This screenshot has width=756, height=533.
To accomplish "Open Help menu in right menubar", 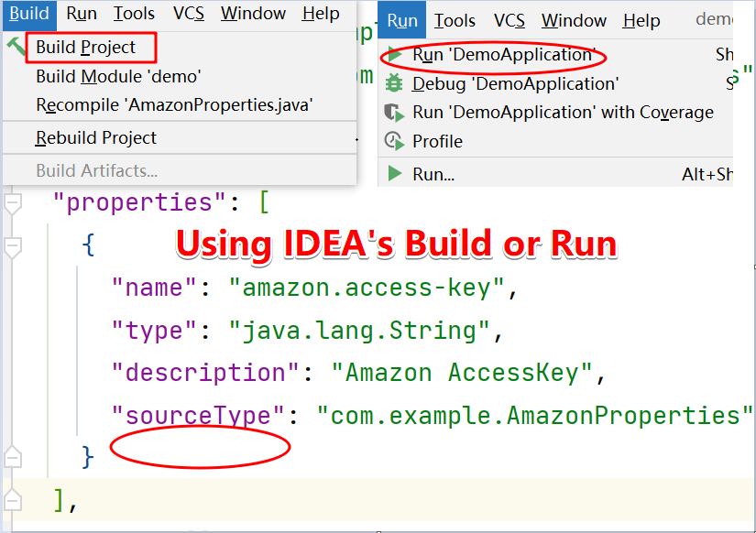I will (x=641, y=20).
